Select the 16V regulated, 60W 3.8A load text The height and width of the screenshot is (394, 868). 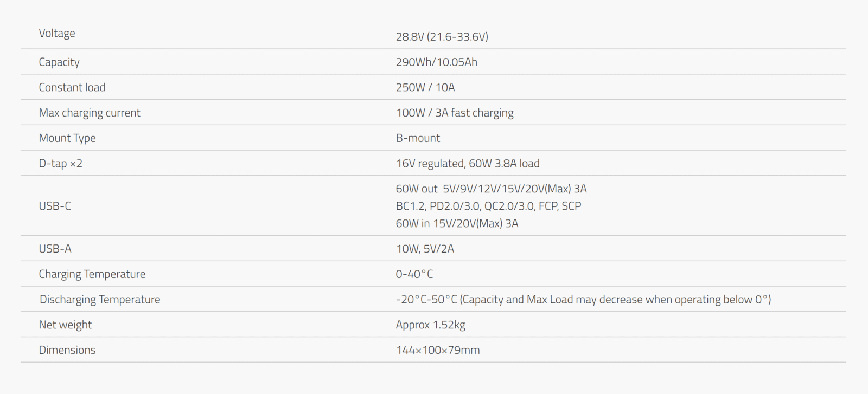pos(468,164)
